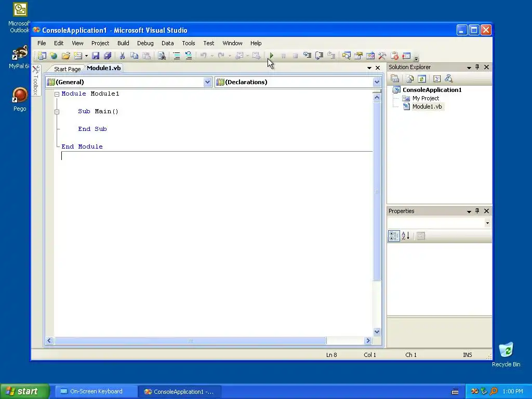Click the Step Over debug icon

[320, 56]
